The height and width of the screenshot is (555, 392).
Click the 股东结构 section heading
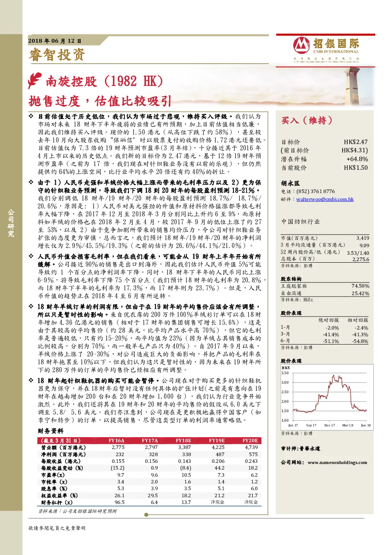coord(291,279)
